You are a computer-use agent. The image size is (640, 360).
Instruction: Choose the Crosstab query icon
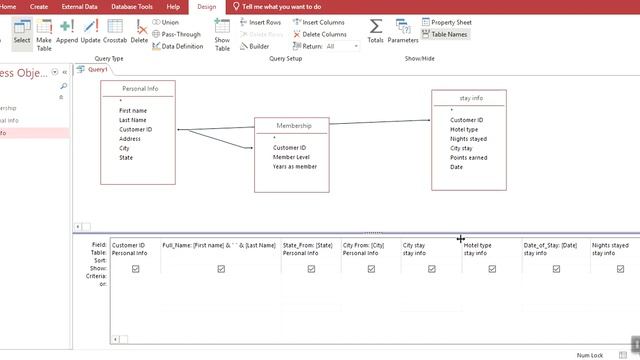click(x=115, y=32)
